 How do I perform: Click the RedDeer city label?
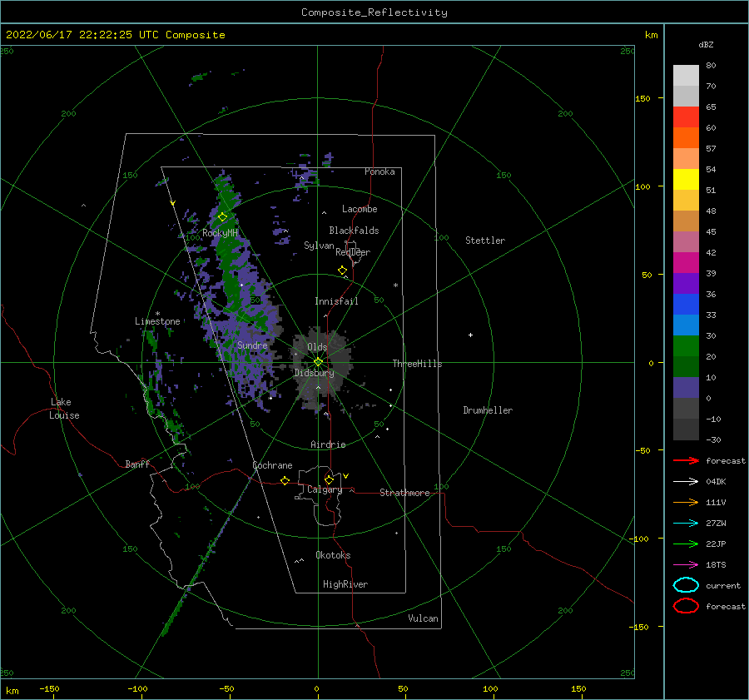pos(353,252)
